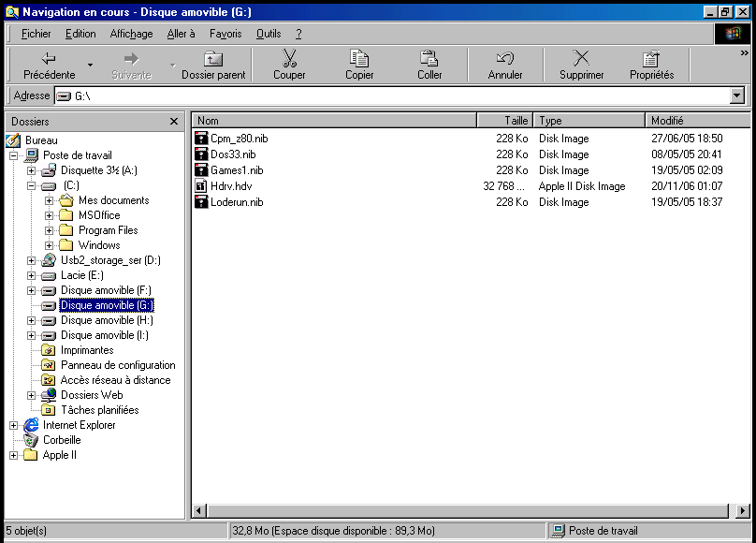Viewport: 756px width, 543px height.
Task: Expand the Mes documents folder node
Action: coord(50,200)
